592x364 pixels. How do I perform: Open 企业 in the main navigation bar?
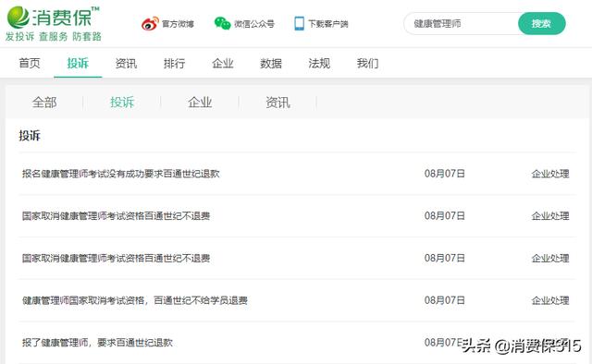(223, 63)
